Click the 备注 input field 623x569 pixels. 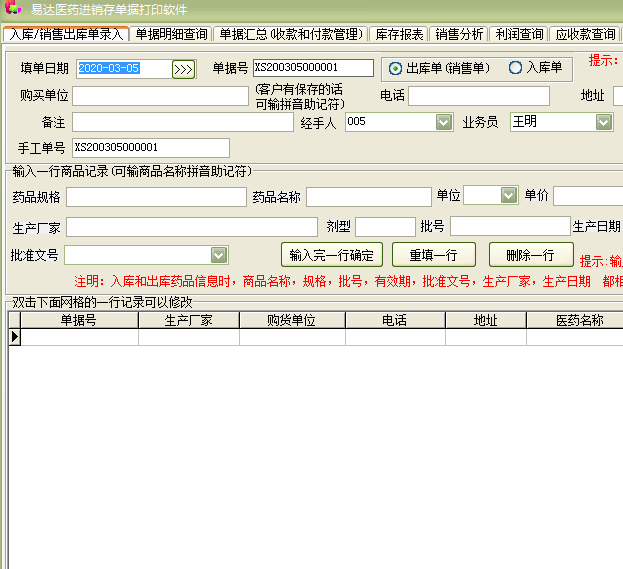(x=183, y=122)
